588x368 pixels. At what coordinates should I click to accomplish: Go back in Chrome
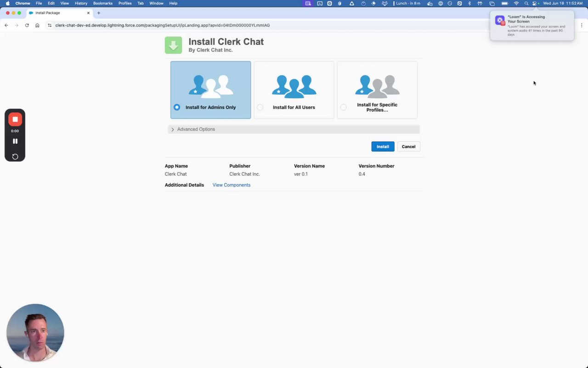pos(6,25)
